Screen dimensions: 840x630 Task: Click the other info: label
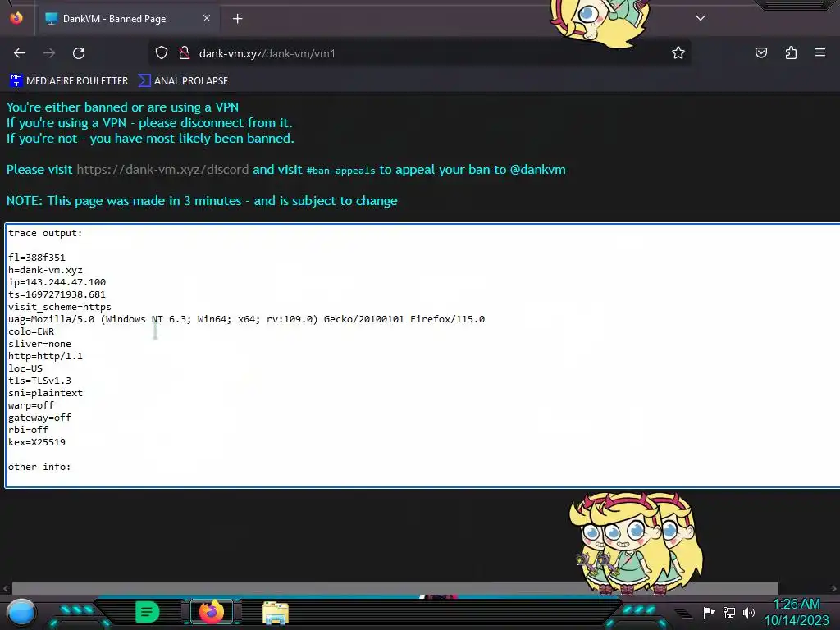39,467
